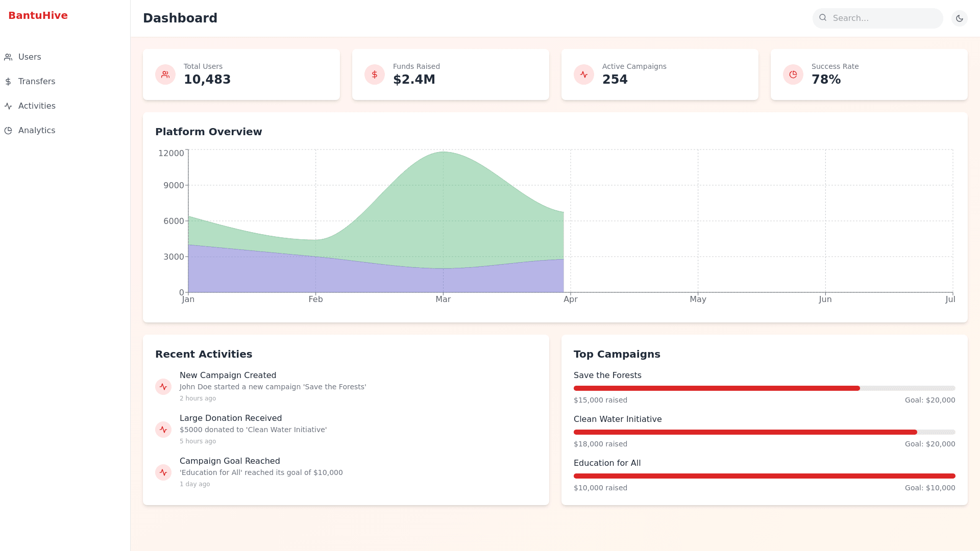Click the Clean Water Initiative progress bar

click(x=764, y=432)
